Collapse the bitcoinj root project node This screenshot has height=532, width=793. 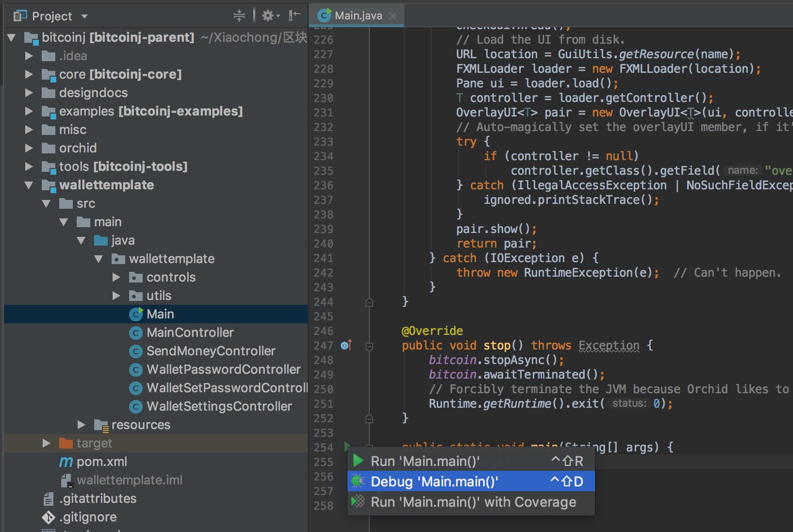(12, 37)
